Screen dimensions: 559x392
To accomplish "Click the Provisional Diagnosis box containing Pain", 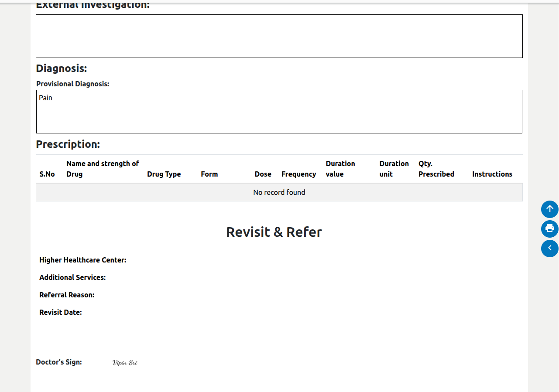I will [x=279, y=112].
